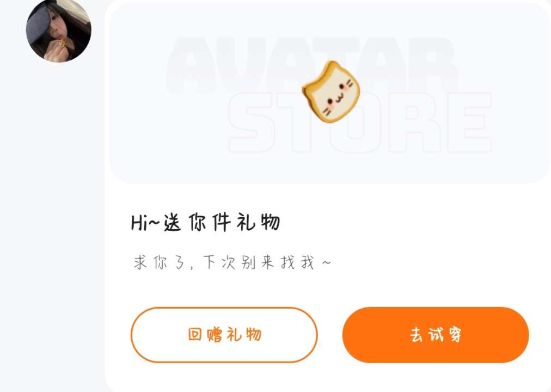The width and height of the screenshot is (551, 392).
Task: Select the Hi~送你件礼物 heading
Action: pyautogui.click(x=206, y=222)
